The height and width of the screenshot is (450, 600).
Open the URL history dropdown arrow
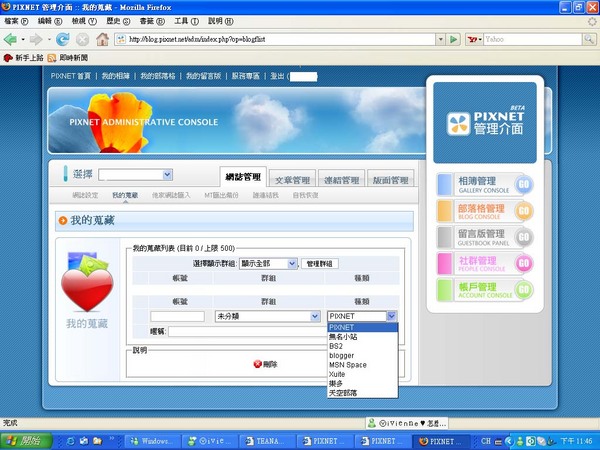pyautogui.click(x=440, y=39)
